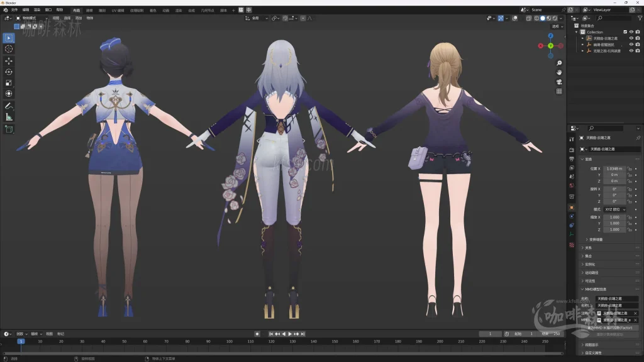Open the XYZ Euler rotation mode dropdown
Image resolution: width=644 pixels, height=362 pixels.
tap(615, 209)
